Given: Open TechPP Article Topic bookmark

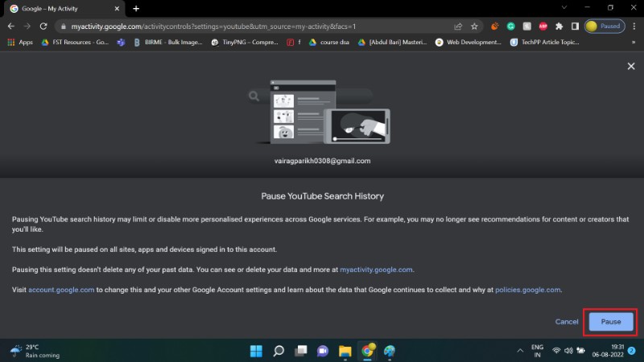Looking at the screenshot, I should click(545, 43).
